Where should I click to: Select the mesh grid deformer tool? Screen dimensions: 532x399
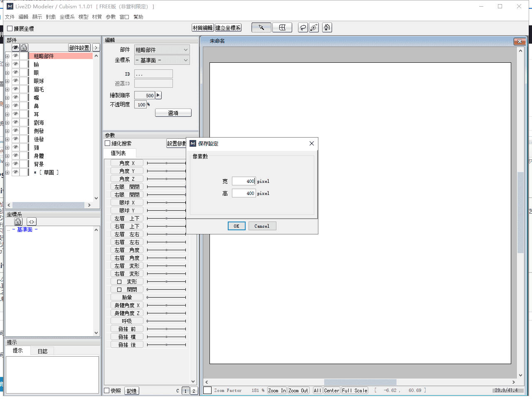point(282,27)
